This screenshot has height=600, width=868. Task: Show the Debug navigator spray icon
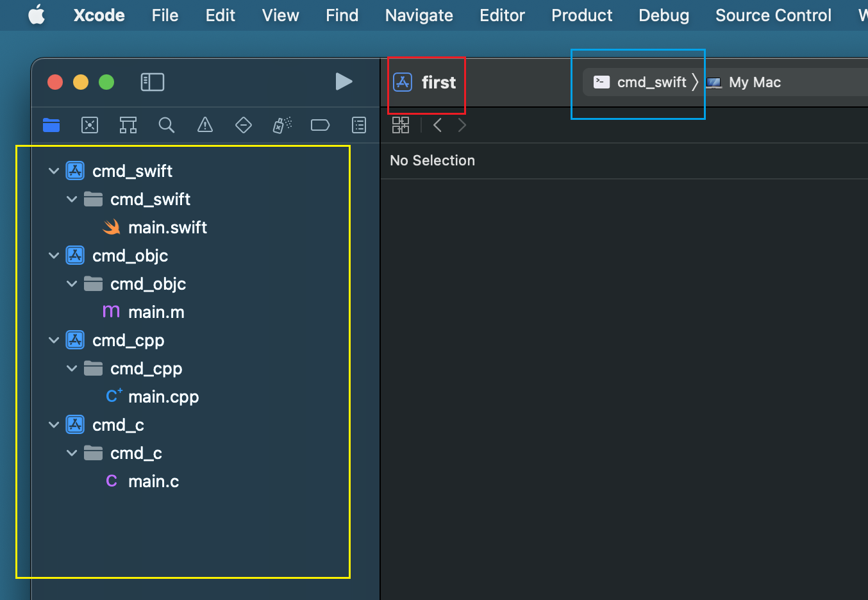(x=282, y=125)
